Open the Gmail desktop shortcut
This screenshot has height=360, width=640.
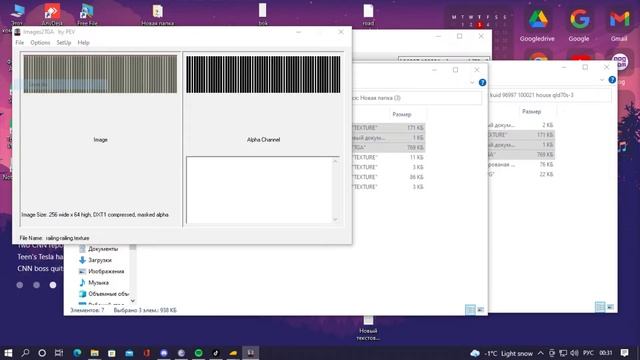coord(619,25)
